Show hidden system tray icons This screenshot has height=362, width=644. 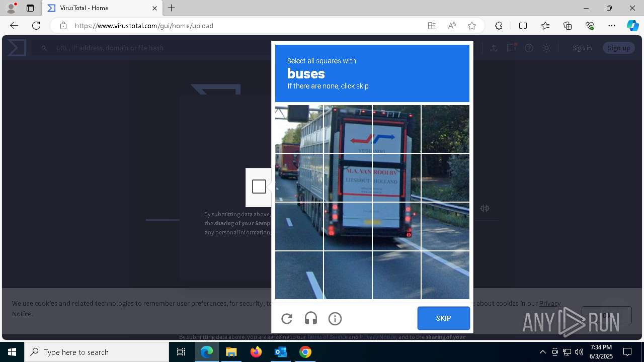click(x=542, y=352)
